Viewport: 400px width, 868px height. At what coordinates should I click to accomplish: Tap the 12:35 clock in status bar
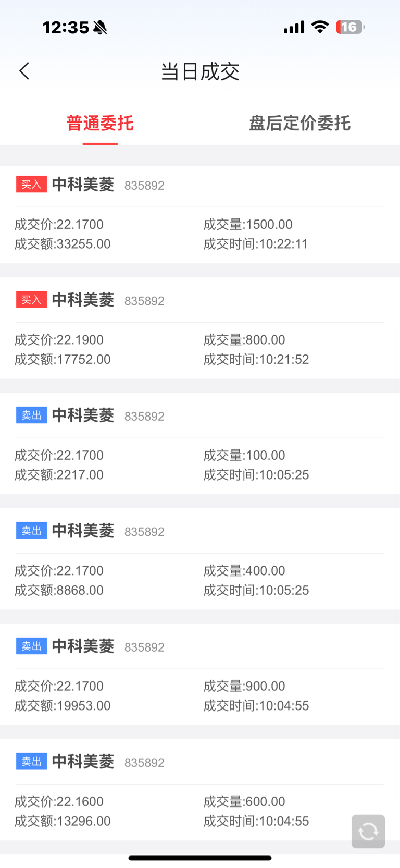pyautogui.click(x=66, y=28)
